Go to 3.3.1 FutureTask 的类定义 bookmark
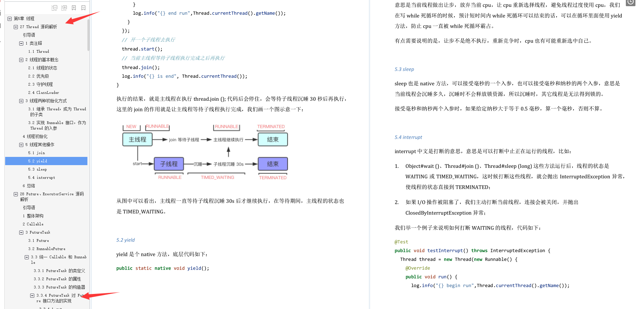This screenshot has height=309, width=644. coord(59,271)
